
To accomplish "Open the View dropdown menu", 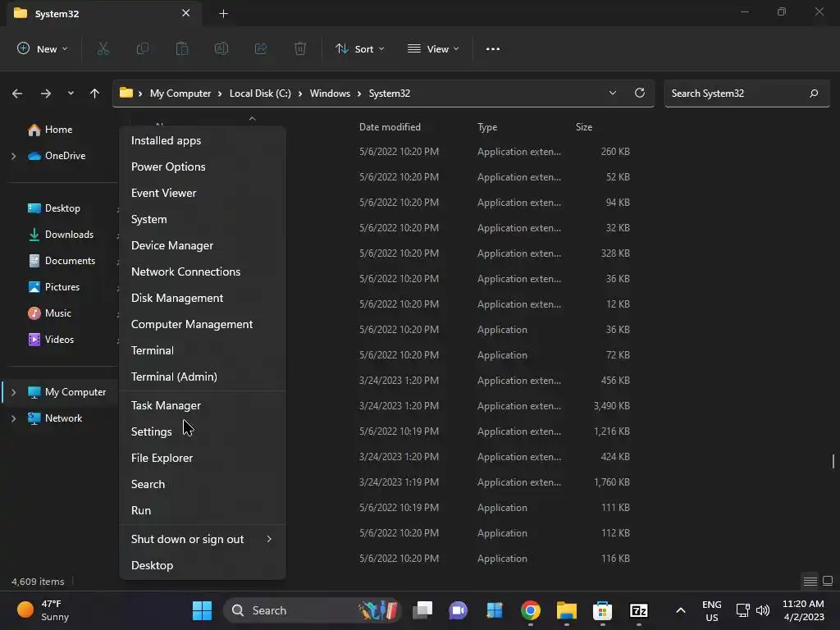I will coord(433,48).
